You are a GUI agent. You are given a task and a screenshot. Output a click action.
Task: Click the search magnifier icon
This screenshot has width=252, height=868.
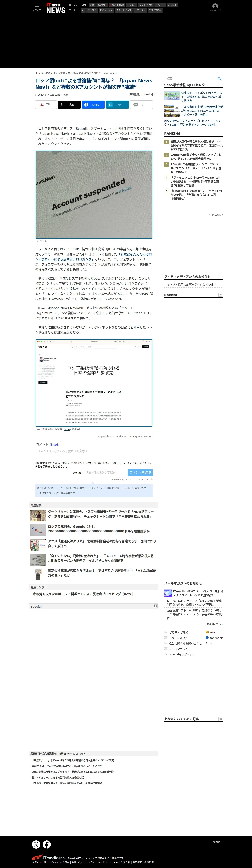pos(219,78)
